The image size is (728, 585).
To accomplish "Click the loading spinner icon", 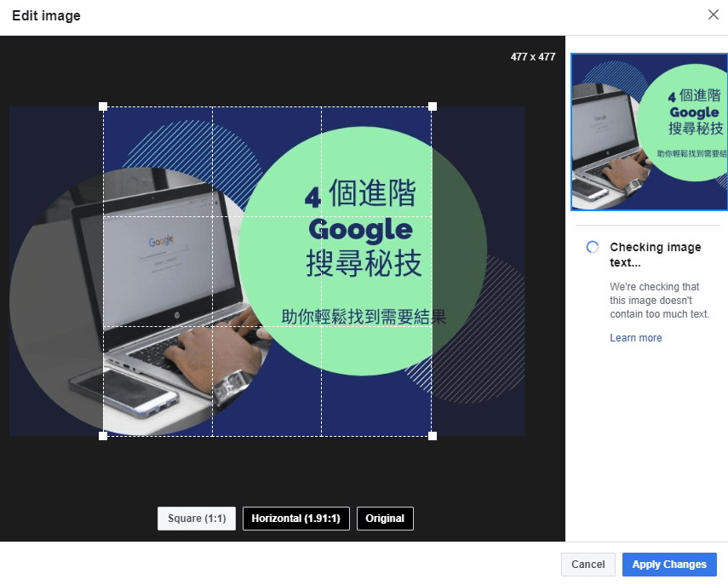I will [x=593, y=247].
